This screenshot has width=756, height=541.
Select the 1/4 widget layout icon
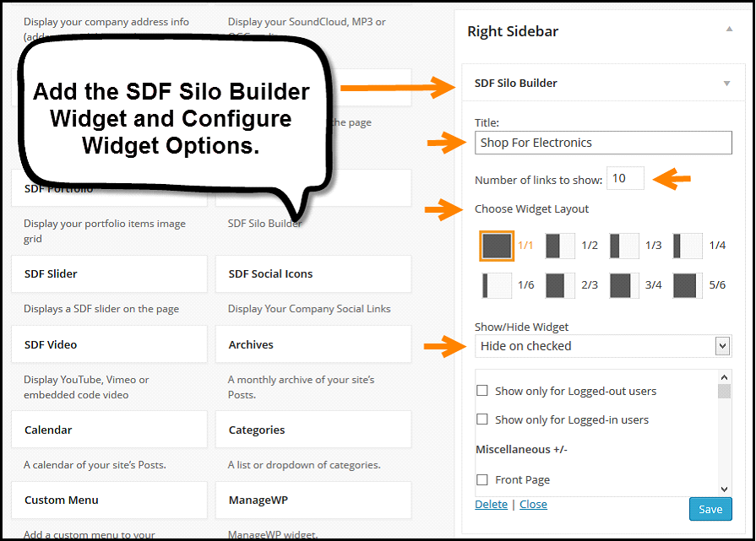tap(688, 246)
